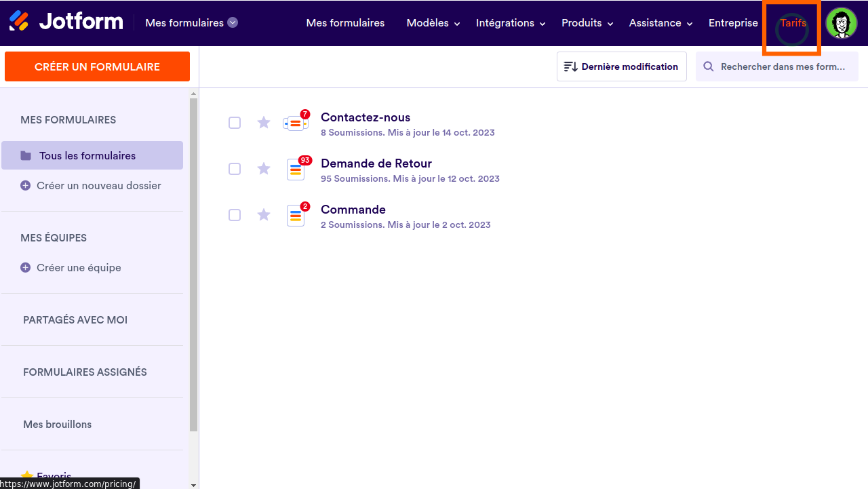
Task: Tick the checkbox beside the Commande form
Action: [235, 215]
